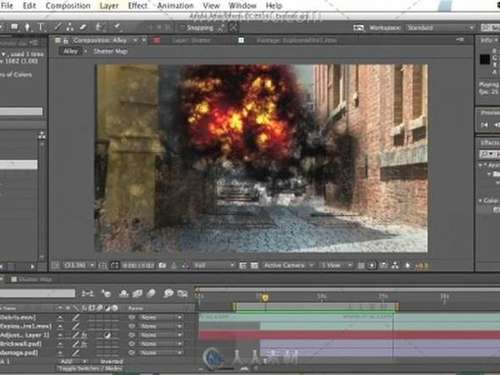Viewport: 500px width, 375px height.
Task: Toggle shy switch for Explosion layer
Action: point(60,326)
